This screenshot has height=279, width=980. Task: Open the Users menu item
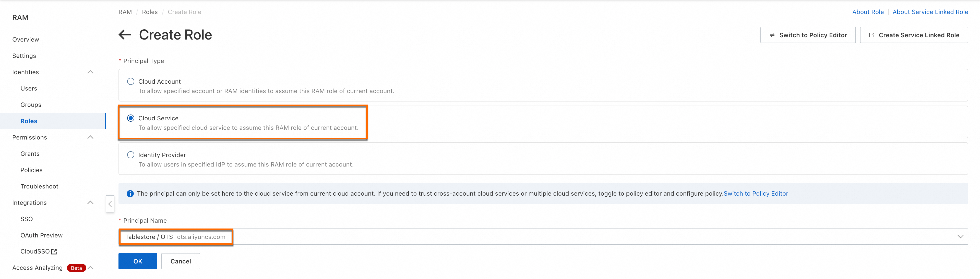pyautogui.click(x=29, y=88)
